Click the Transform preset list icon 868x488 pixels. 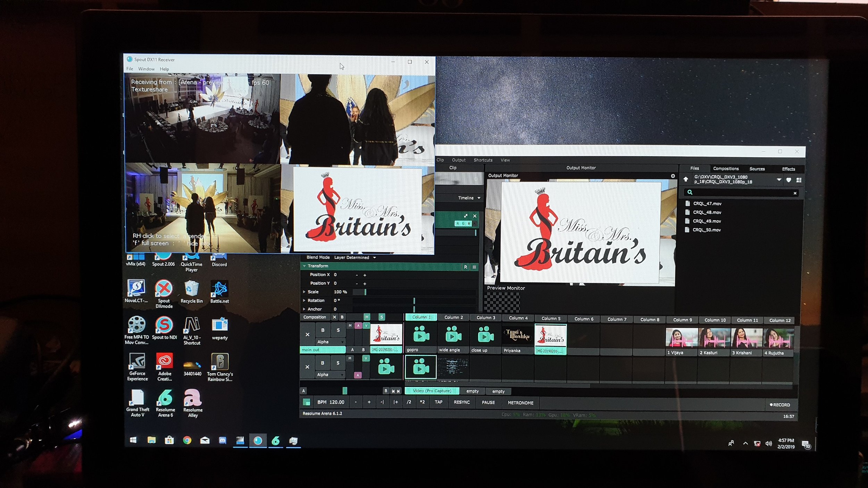click(x=474, y=267)
